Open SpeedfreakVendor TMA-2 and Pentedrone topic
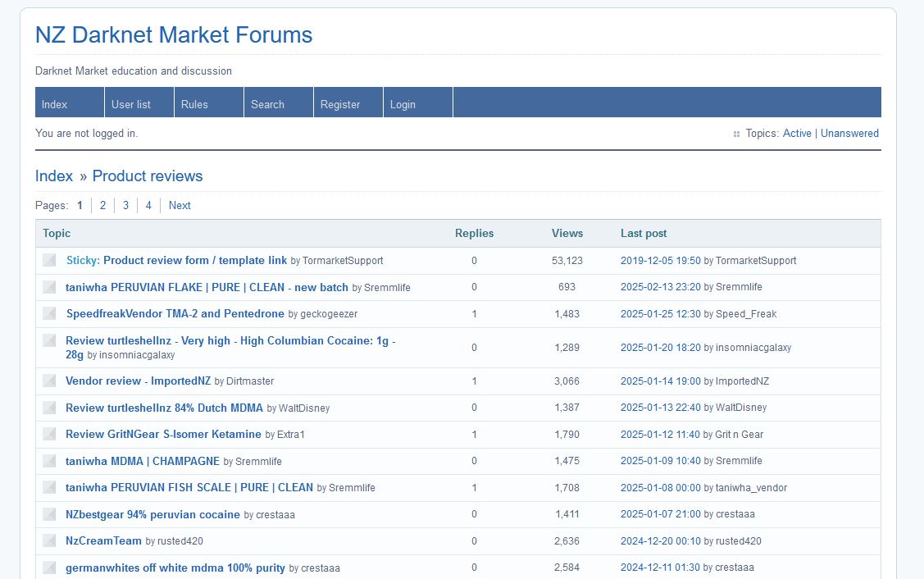 175,313
